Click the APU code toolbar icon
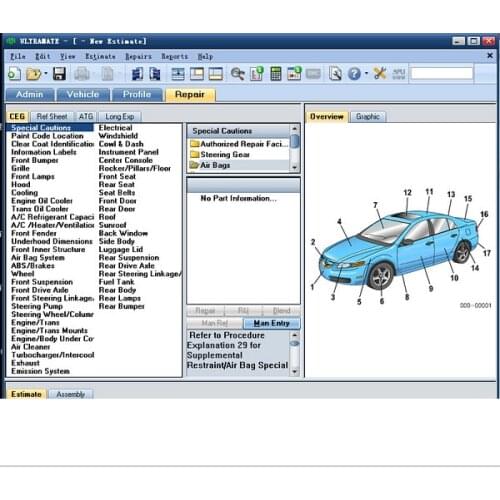Viewport: 500px width, 500px height. click(x=399, y=74)
